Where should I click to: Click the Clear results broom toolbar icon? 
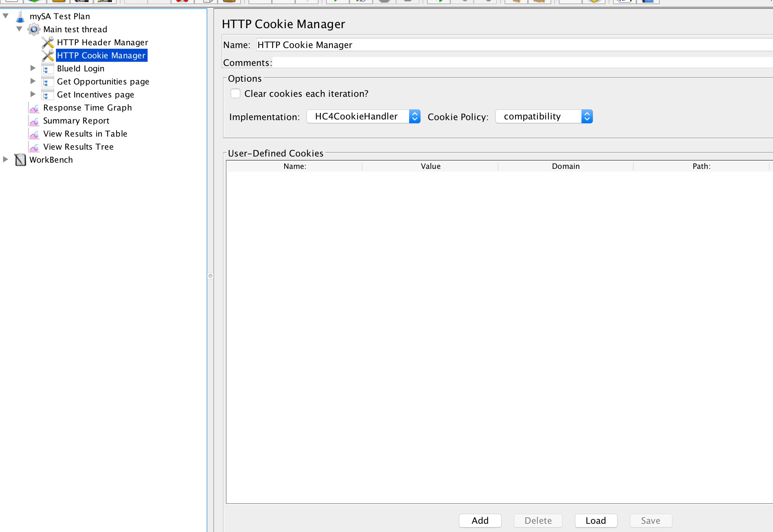pyautogui.click(x=517, y=1)
